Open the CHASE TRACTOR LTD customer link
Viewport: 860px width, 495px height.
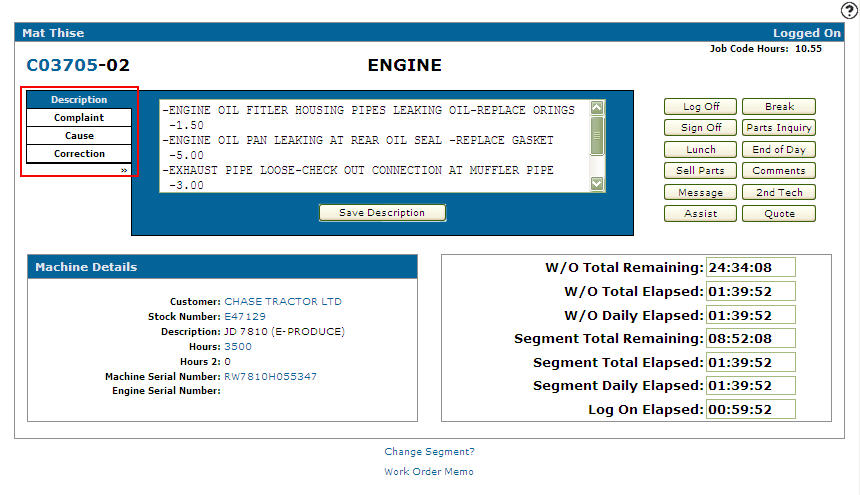pyautogui.click(x=282, y=301)
